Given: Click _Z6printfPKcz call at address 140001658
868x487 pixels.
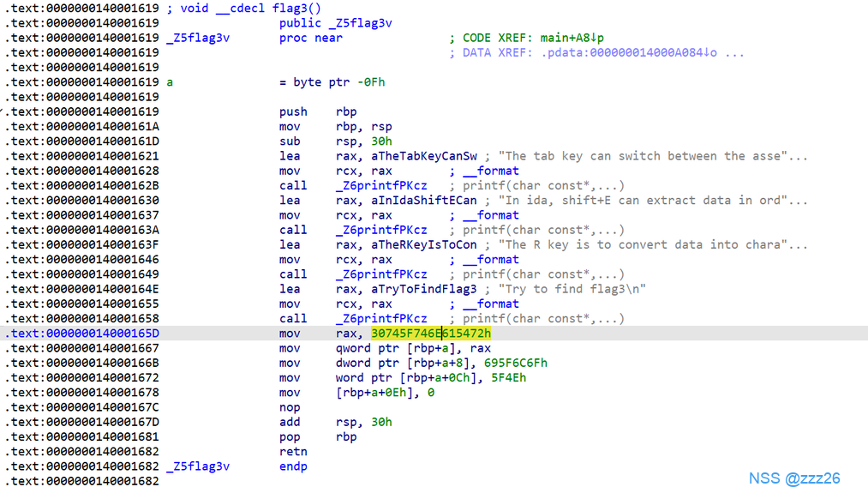Looking at the screenshot, I should (x=381, y=318).
